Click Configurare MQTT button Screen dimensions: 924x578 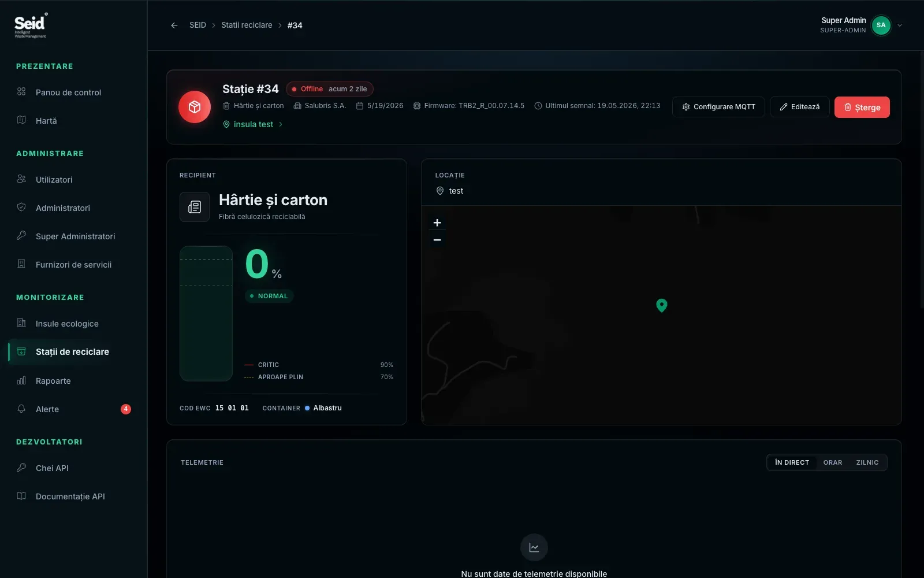click(x=718, y=107)
